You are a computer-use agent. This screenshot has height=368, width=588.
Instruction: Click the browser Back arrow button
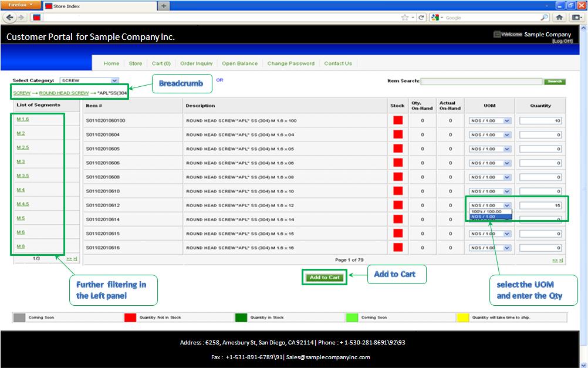coord(10,17)
